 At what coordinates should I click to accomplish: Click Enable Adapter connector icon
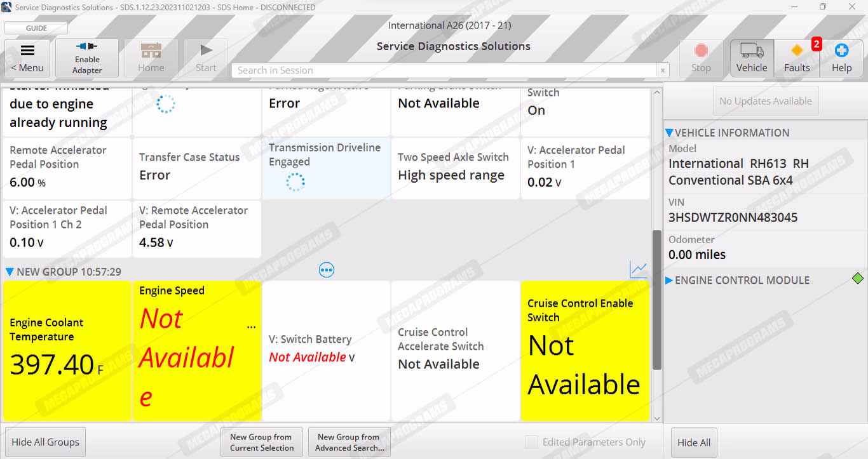(87, 46)
